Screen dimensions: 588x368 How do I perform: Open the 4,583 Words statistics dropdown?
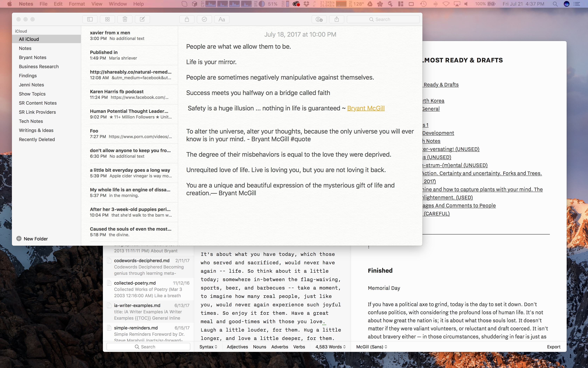click(x=330, y=347)
